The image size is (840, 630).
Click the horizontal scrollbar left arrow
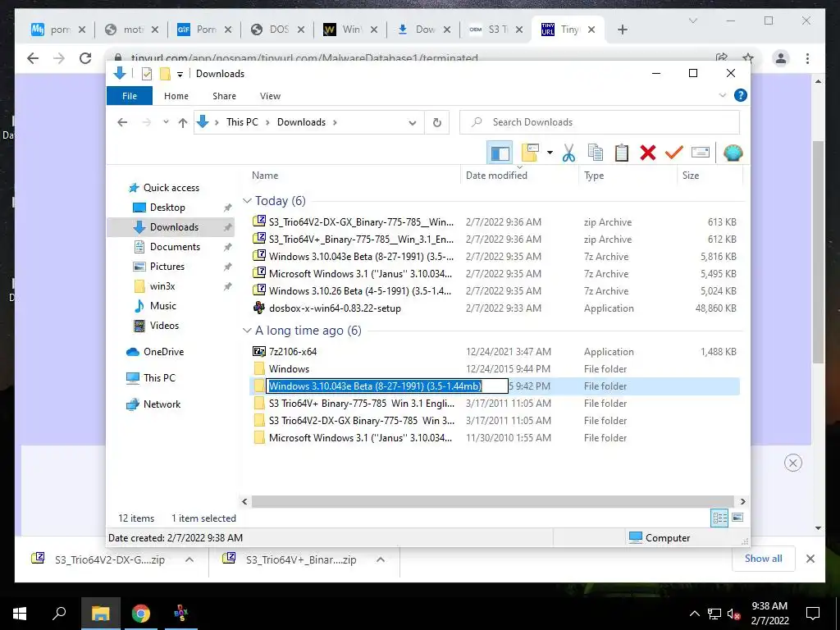[244, 501]
